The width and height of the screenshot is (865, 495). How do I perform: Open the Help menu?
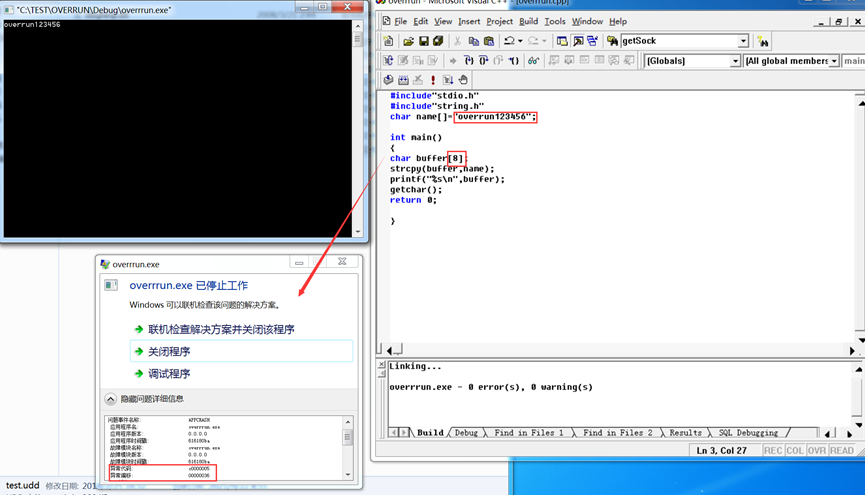click(x=618, y=21)
